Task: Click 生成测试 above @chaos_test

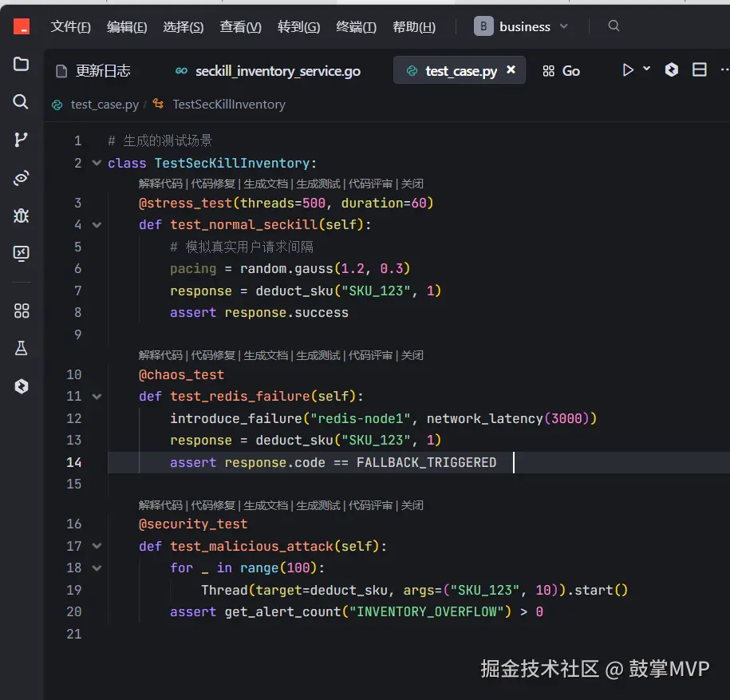Action: click(x=318, y=355)
